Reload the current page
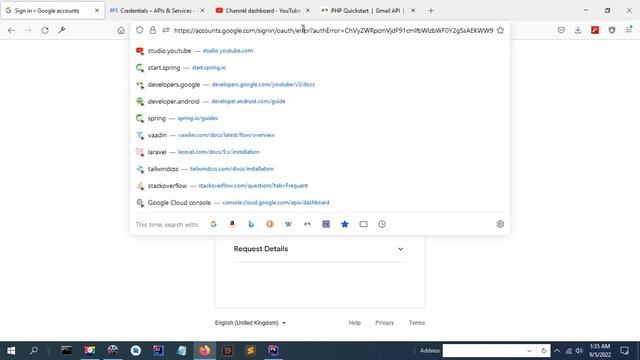Viewport: 640px width, 360px height. pos(45,30)
